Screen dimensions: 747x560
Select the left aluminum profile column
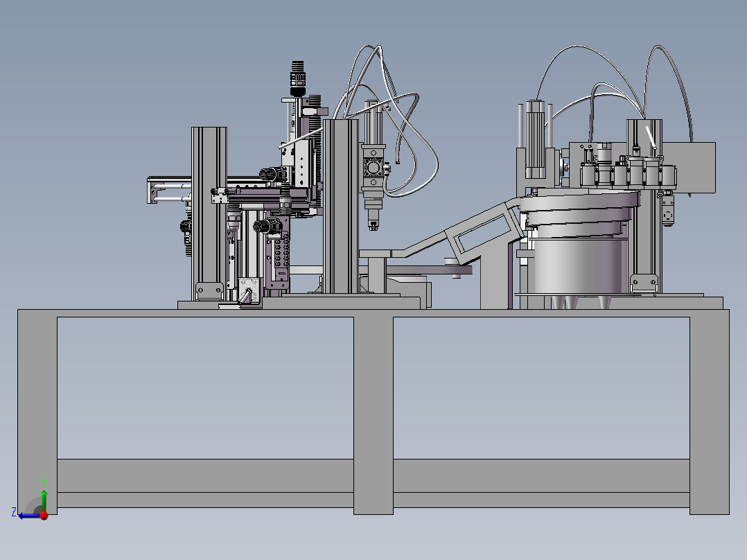pyautogui.click(x=209, y=213)
